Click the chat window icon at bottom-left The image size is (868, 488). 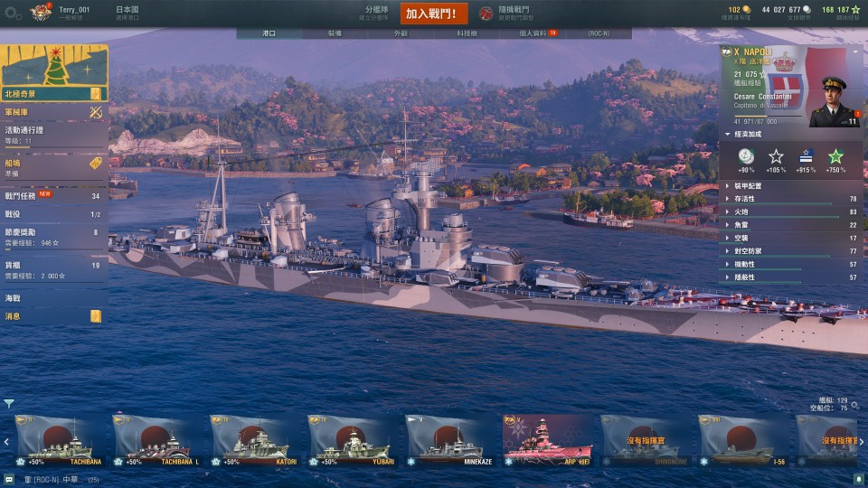[x=9, y=479]
